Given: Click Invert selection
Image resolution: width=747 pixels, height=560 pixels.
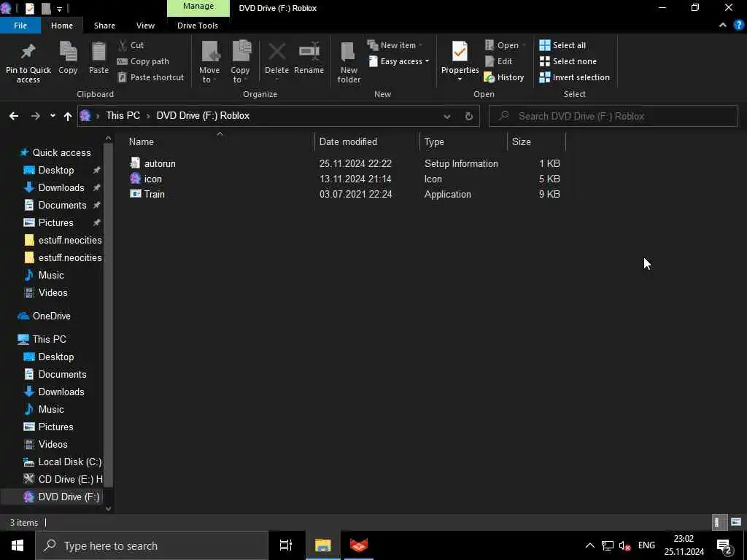Looking at the screenshot, I should 575,77.
